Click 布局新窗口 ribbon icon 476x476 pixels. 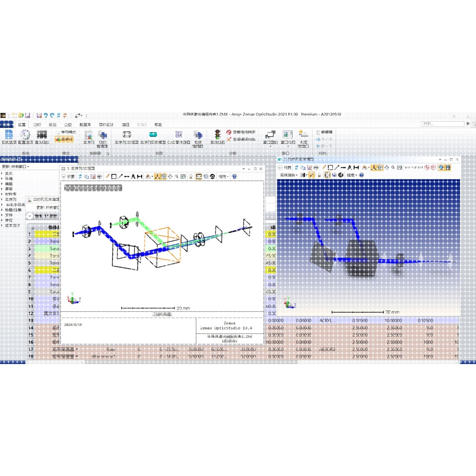303,139
